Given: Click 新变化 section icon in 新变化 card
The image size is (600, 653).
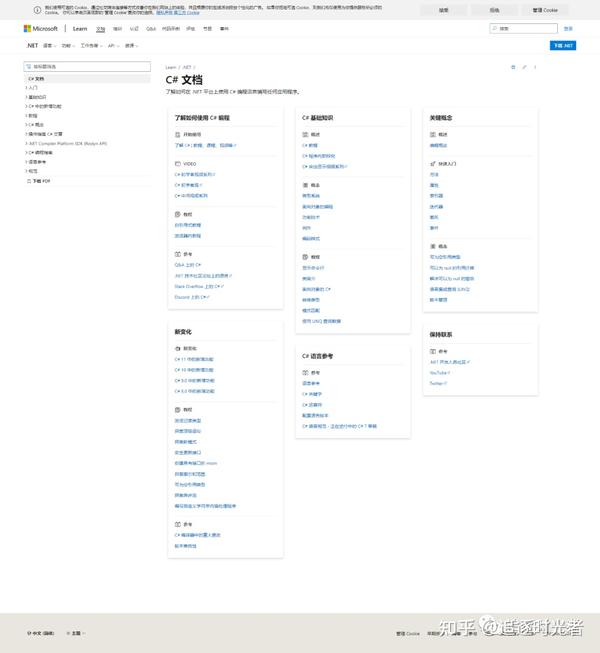Looking at the screenshot, I should coord(177,348).
